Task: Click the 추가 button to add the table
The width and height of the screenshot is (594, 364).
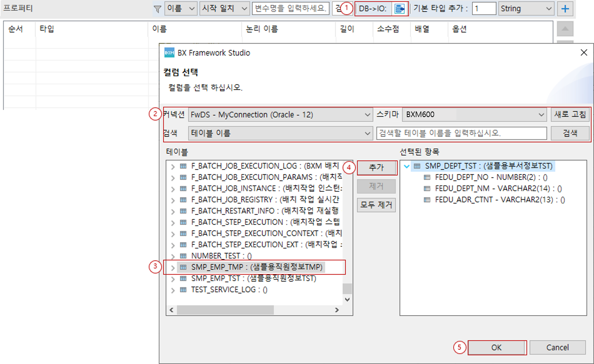Action: point(376,168)
